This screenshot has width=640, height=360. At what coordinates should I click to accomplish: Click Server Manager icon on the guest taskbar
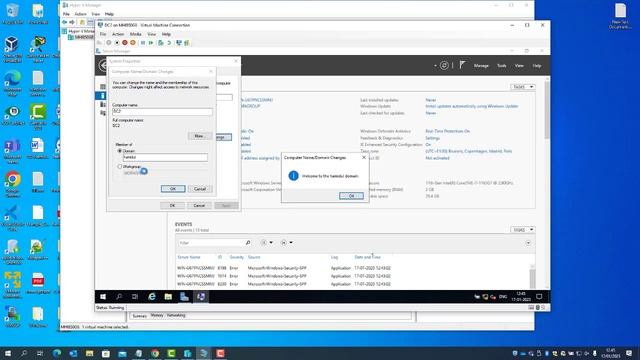[184, 297]
